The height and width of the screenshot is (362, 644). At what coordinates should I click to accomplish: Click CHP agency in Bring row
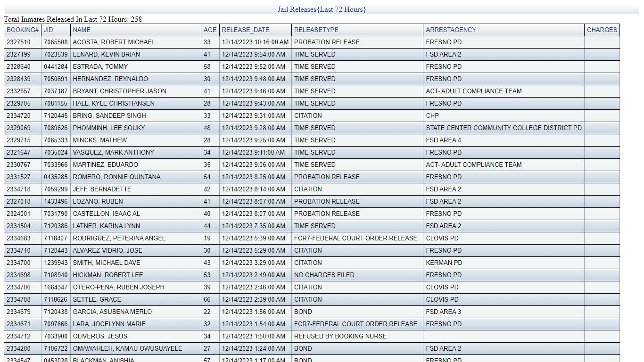[x=432, y=115]
